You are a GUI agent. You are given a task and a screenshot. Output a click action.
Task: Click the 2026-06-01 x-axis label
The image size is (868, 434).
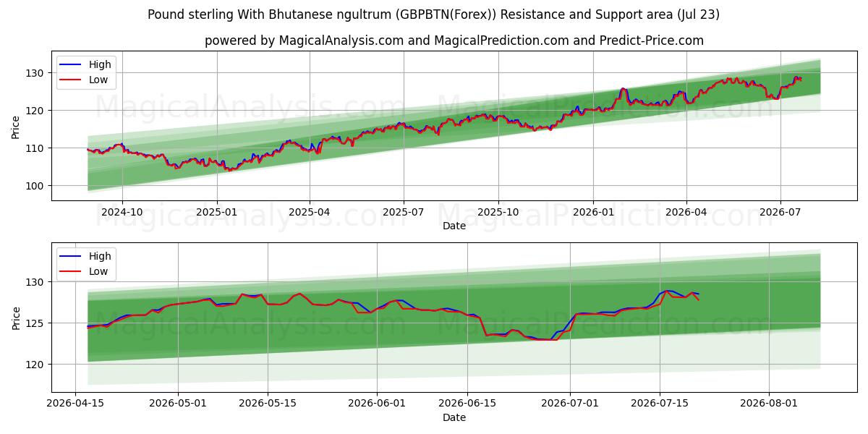tap(377, 404)
